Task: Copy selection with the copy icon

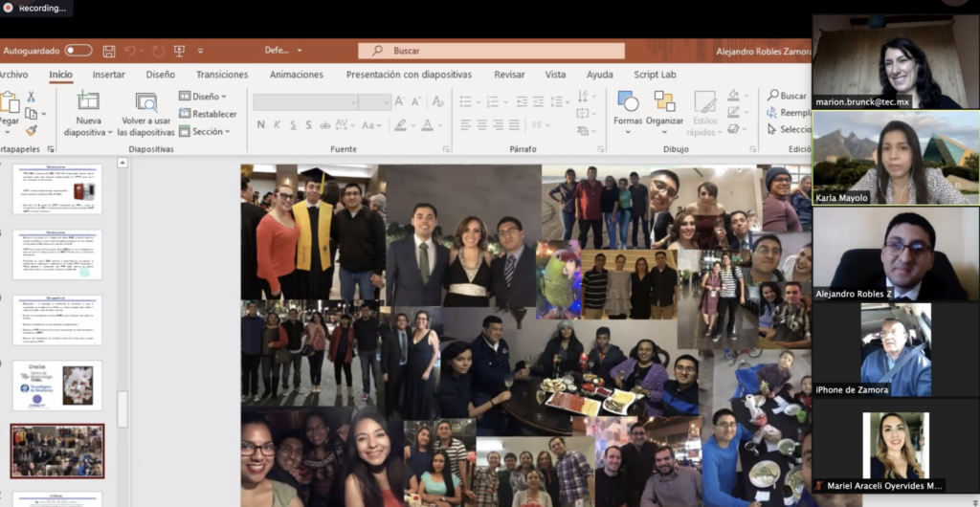Action: point(31,114)
